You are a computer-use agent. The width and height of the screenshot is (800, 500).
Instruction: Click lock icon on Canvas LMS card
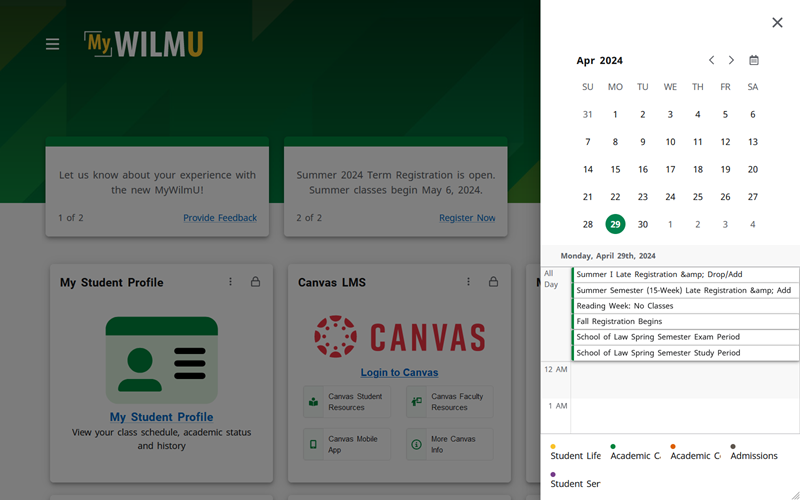coord(493,282)
